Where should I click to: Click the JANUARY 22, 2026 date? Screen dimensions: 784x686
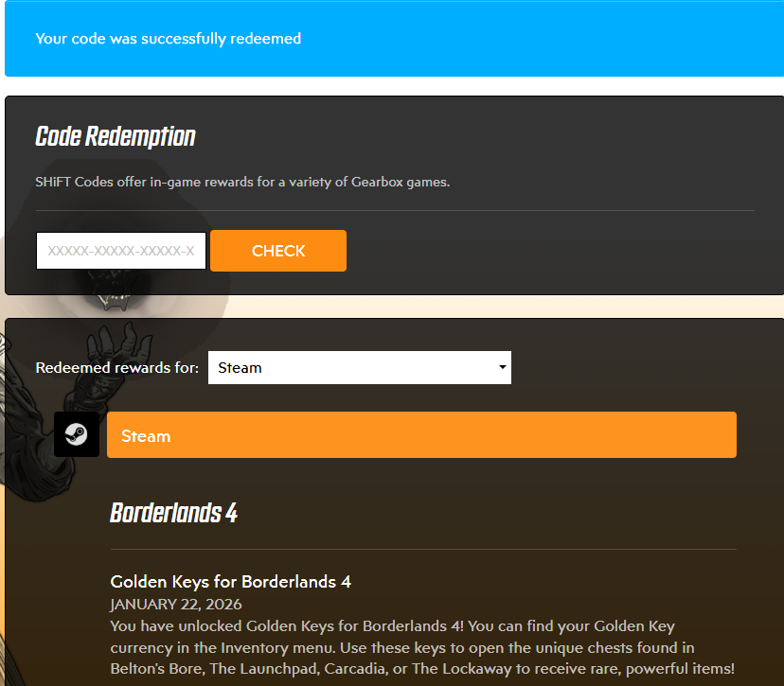click(x=176, y=604)
